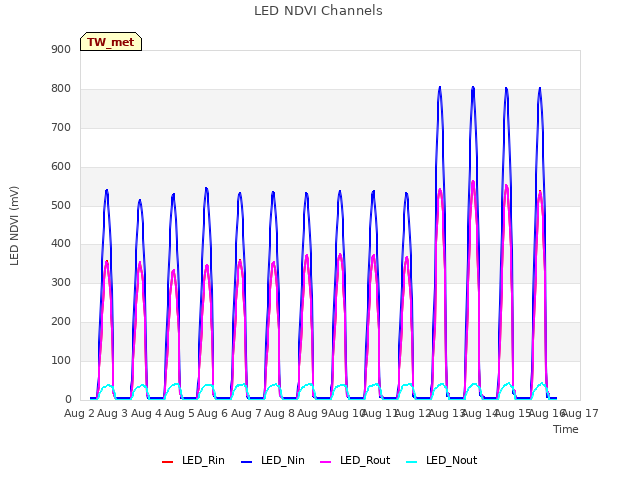Click the 0 y-axis tick label

(x=68, y=400)
